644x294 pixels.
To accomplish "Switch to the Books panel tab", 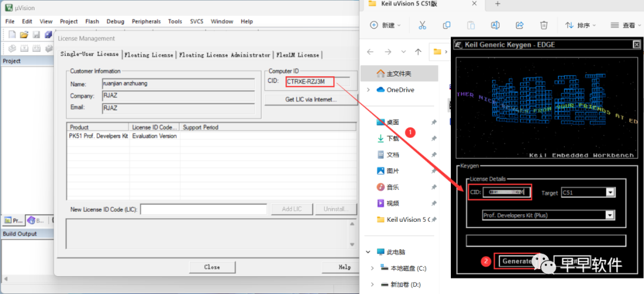I will (x=36, y=221).
